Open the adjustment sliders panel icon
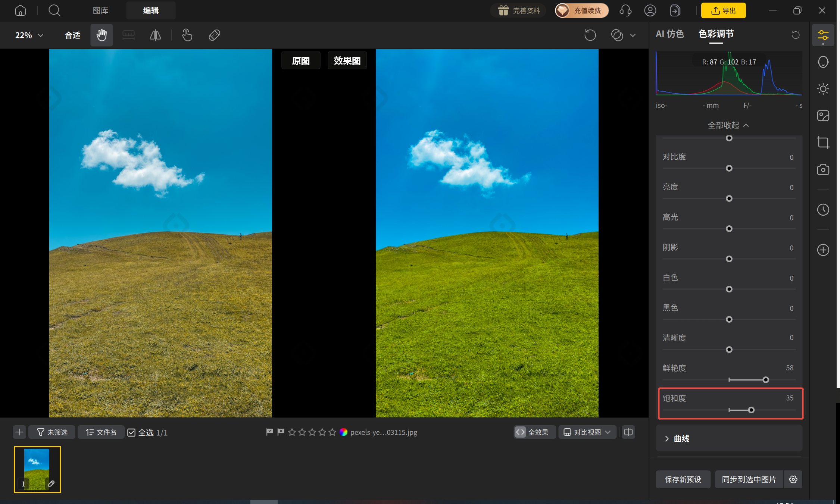 point(823,35)
